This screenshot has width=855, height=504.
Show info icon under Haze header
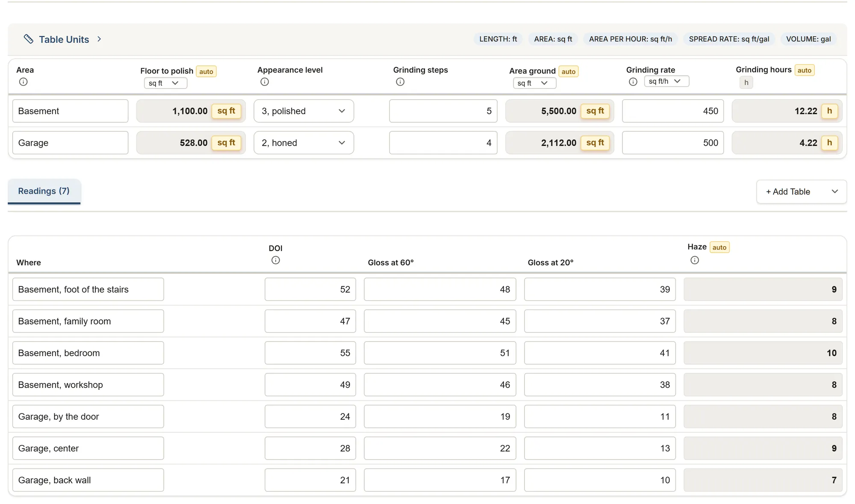click(x=695, y=260)
